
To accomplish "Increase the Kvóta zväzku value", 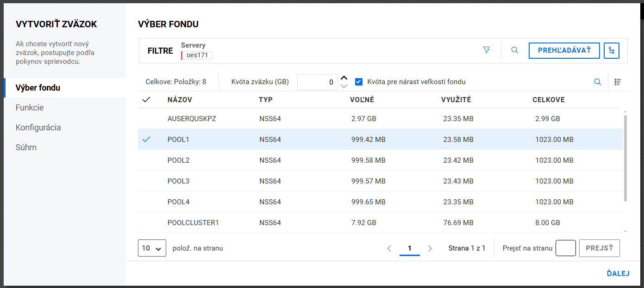I will point(344,78).
